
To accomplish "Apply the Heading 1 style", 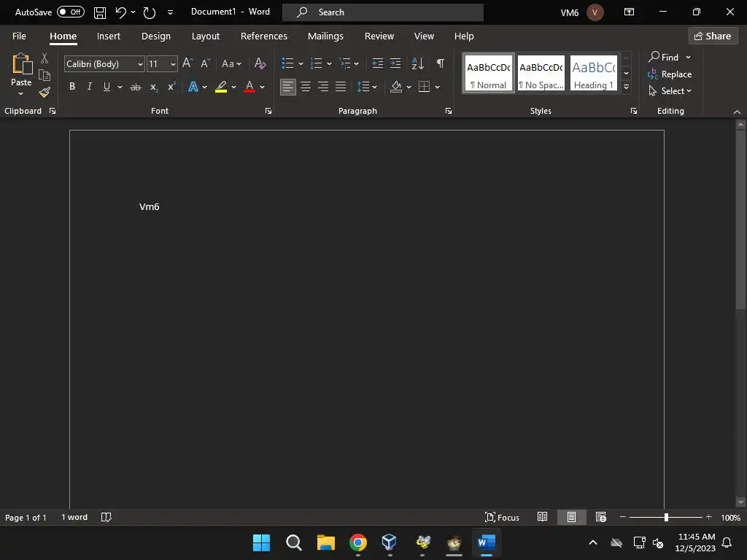I will pos(594,73).
